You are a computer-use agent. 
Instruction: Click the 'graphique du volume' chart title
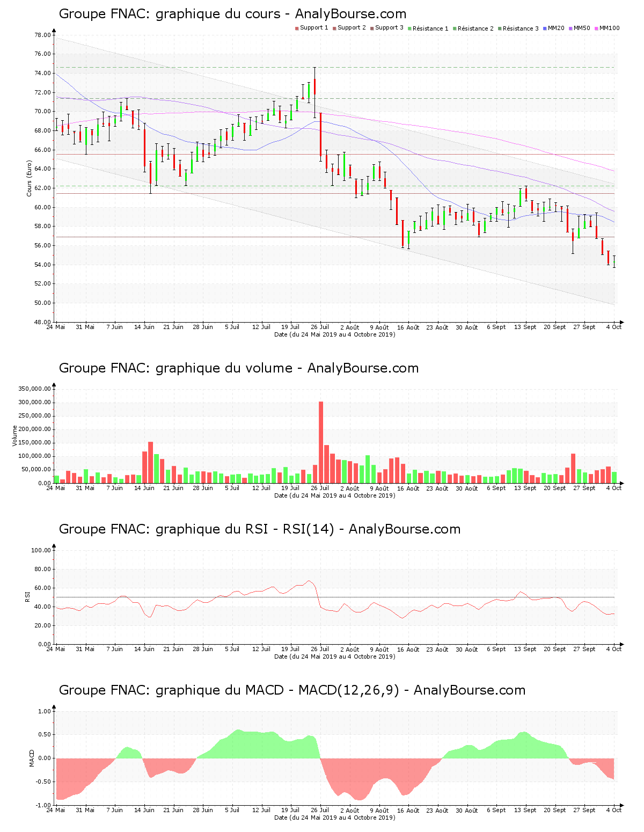[239, 368]
